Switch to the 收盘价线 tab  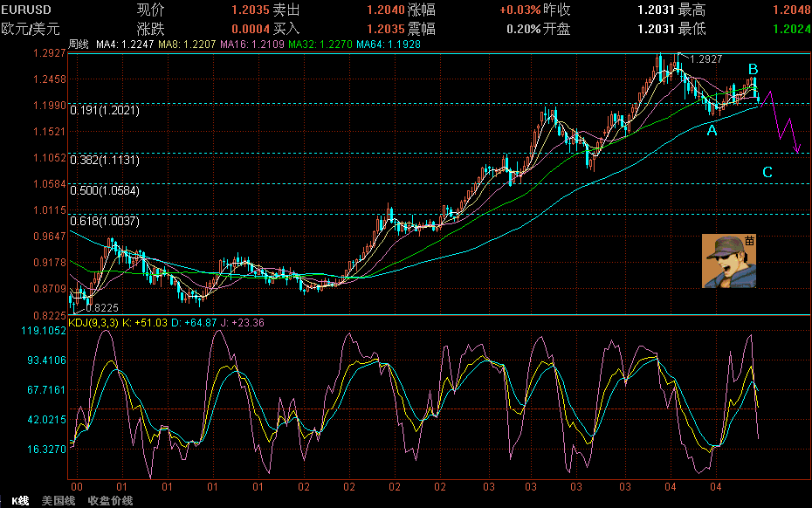click(x=110, y=501)
